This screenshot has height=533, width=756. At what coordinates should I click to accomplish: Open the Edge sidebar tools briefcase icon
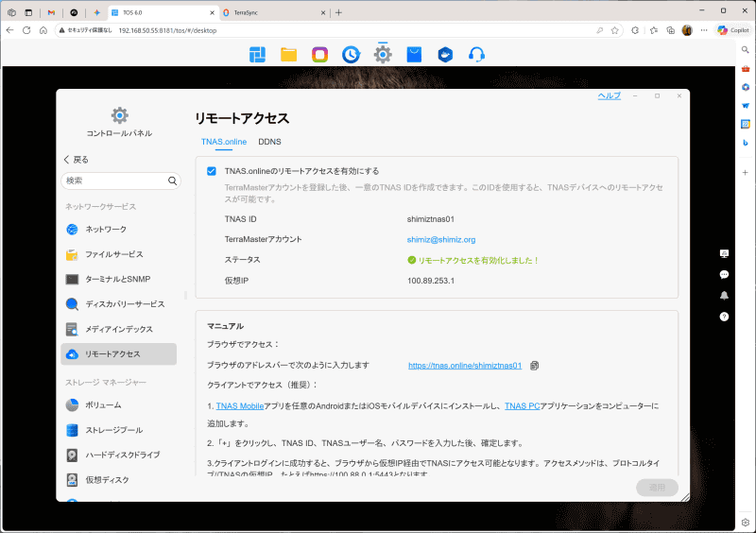pos(745,68)
